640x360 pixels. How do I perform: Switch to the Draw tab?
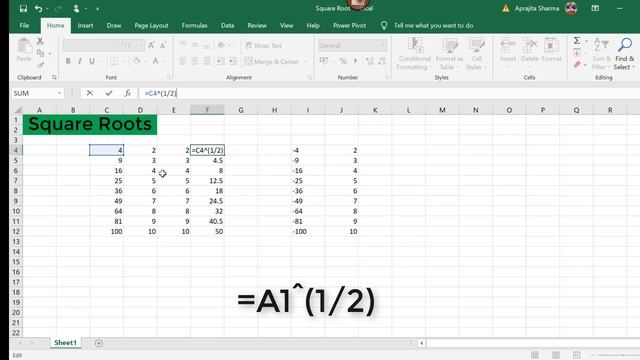coord(114,25)
